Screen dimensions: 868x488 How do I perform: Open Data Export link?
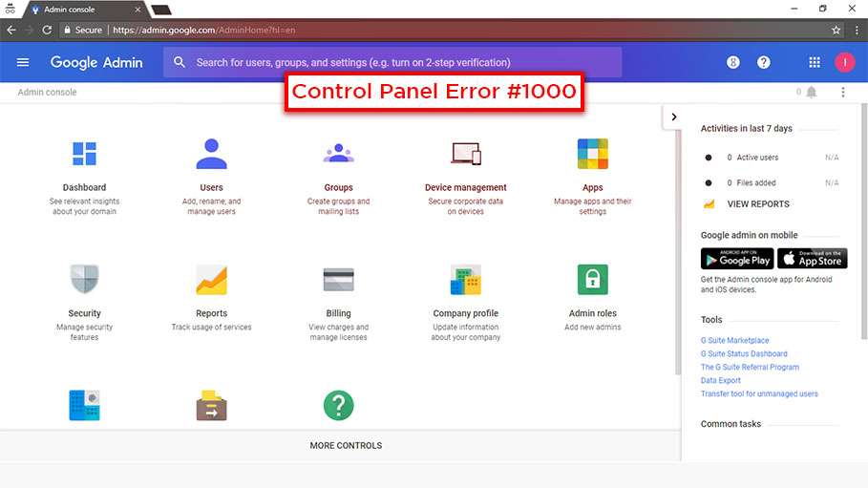click(x=720, y=380)
